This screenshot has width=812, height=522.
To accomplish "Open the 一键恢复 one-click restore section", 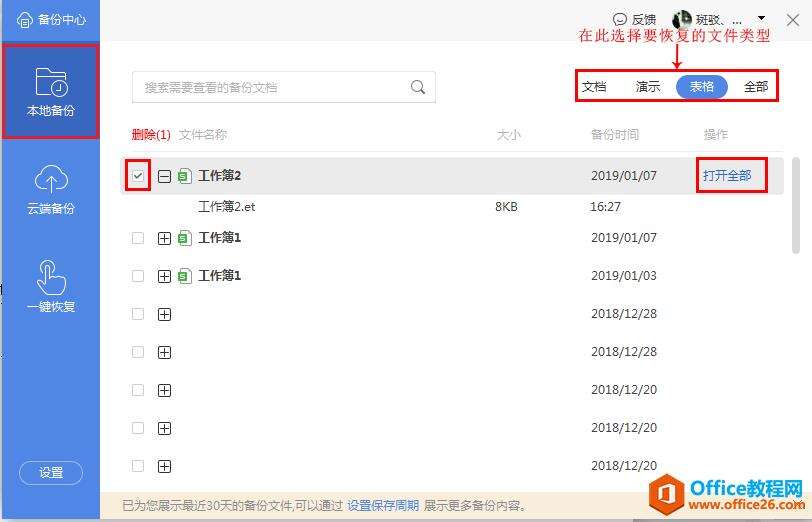I will point(50,286).
